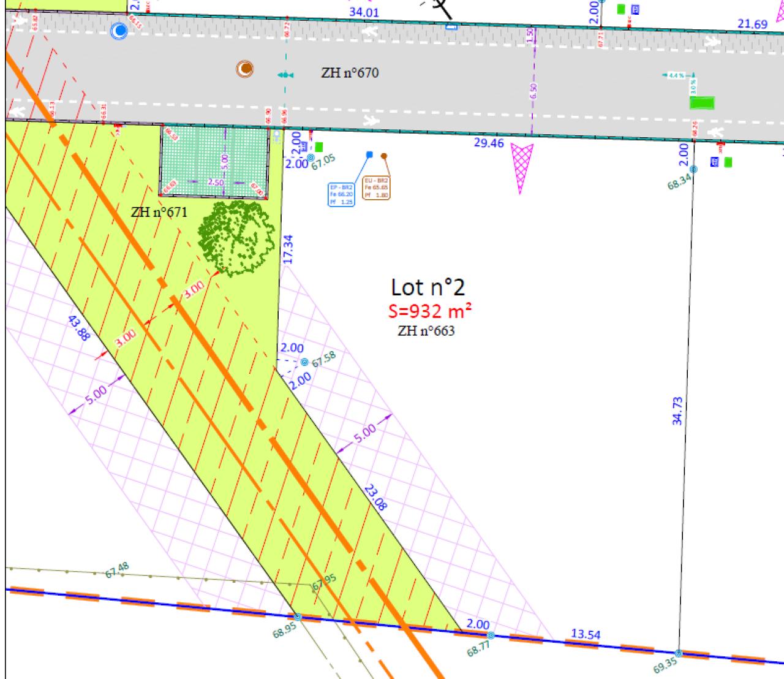Click the blue valve marker at elevation 67.58
Screen dimensions: 784x679
(x=304, y=361)
